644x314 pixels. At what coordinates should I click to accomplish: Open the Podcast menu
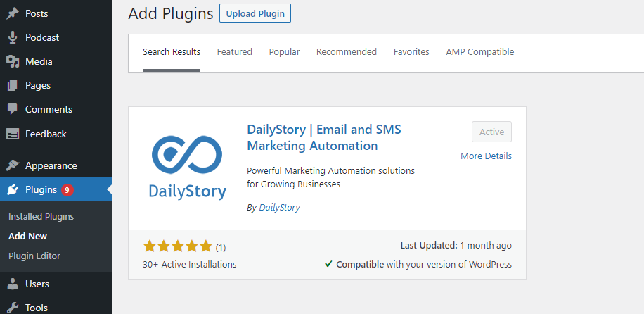42,37
